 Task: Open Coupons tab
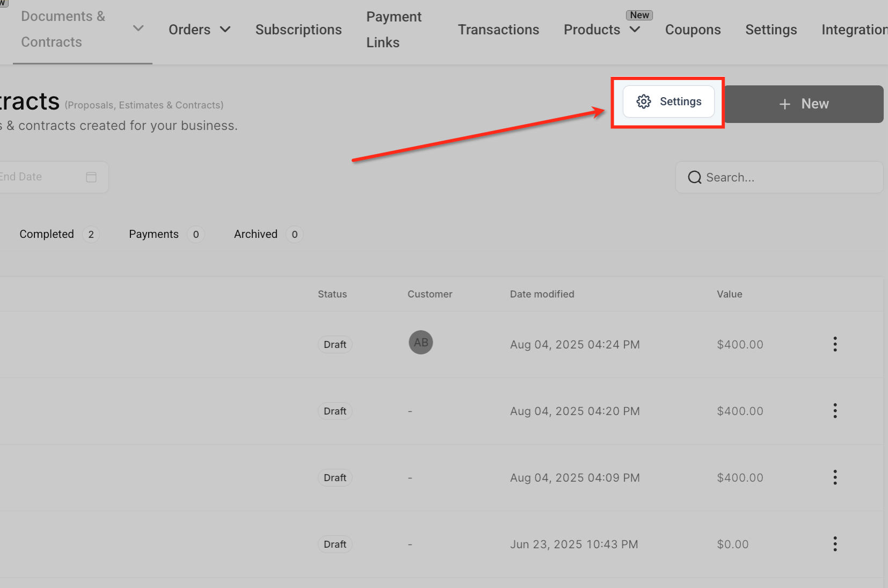point(693,30)
